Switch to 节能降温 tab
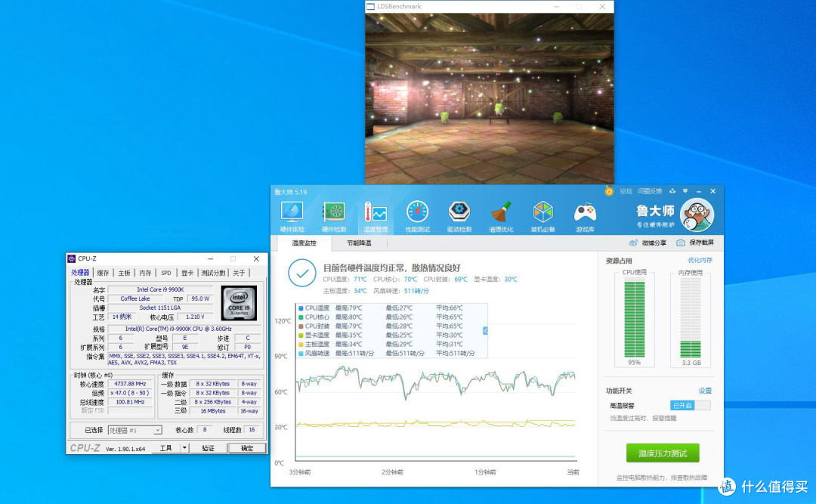 [x=359, y=243]
